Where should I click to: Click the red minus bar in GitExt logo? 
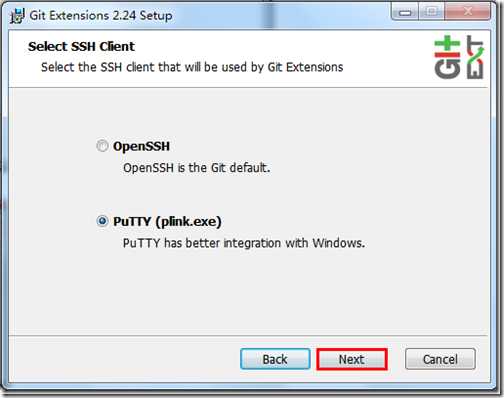click(x=447, y=55)
